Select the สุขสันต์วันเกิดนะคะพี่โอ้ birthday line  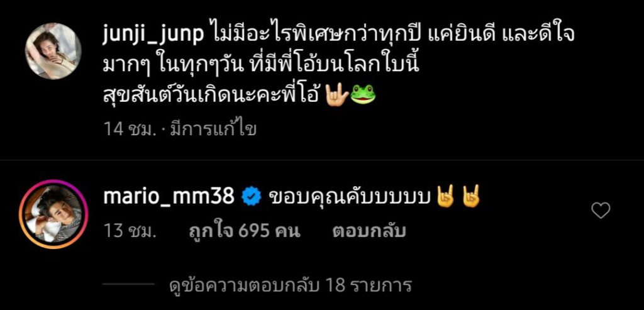pos(213,94)
